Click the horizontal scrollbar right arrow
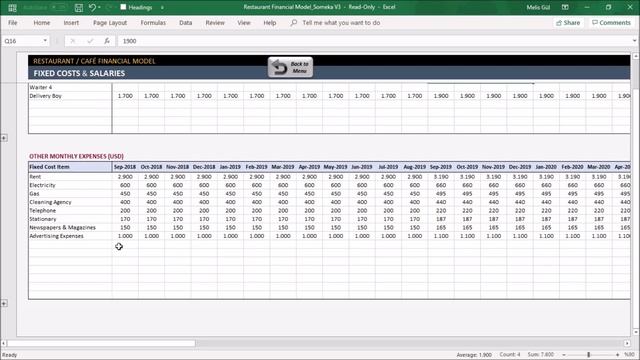The height and width of the screenshot is (360, 640). (627, 343)
